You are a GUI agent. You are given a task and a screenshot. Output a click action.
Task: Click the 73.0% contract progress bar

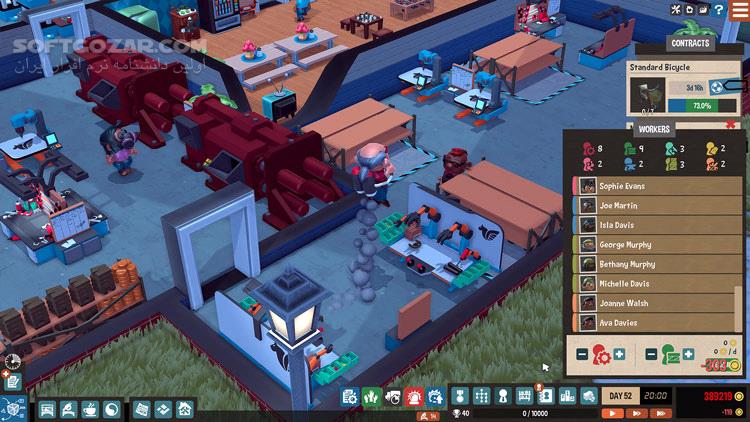click(702, 105)
